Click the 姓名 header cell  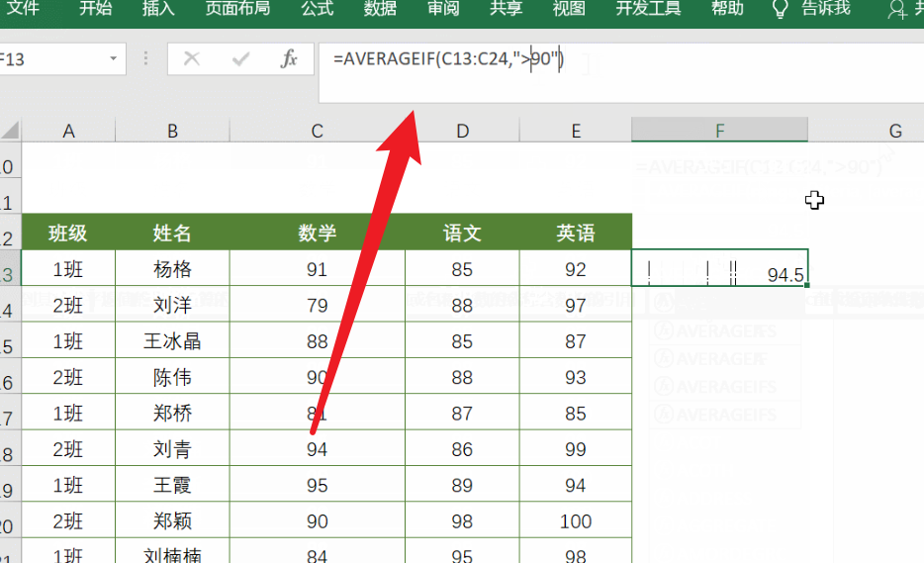pyautogui.click(x=172, y=233)
